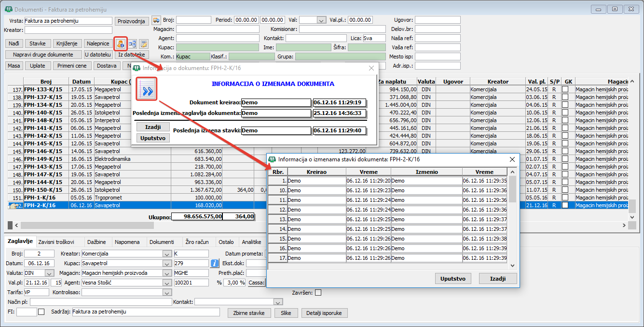Open the Žiro račun tab
Viewport: 644px width, 327px height.
coord(197,242)
